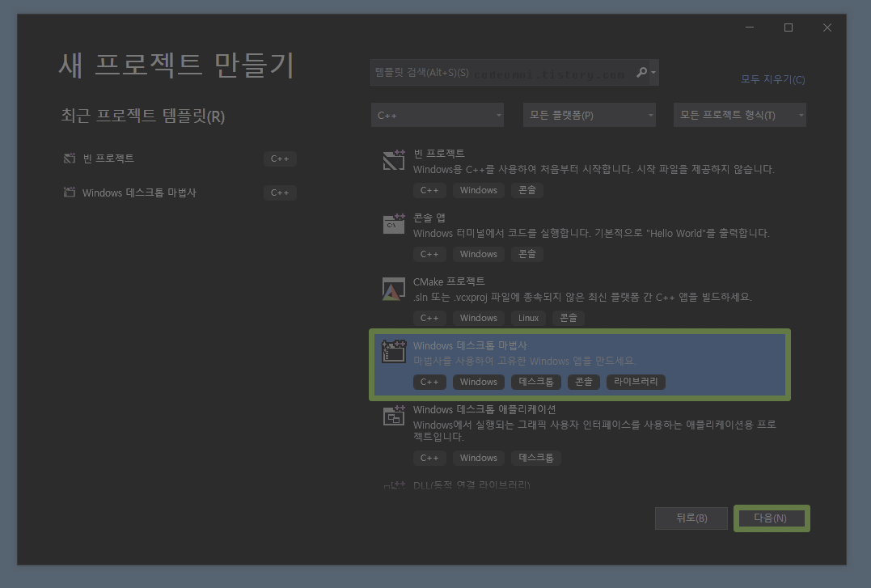The image size is (871, 588).
Task: Click the 빈 프로젝트 template icon in list
Action: 394,160
